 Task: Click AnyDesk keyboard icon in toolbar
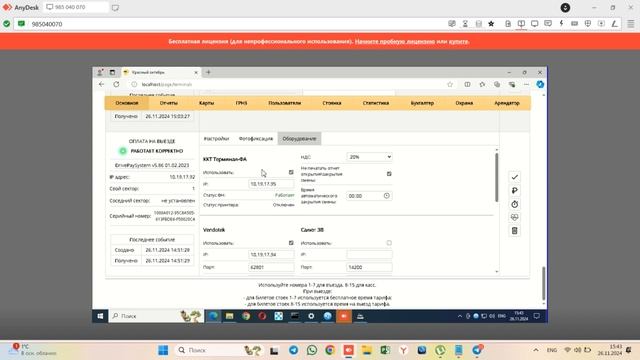574,24
